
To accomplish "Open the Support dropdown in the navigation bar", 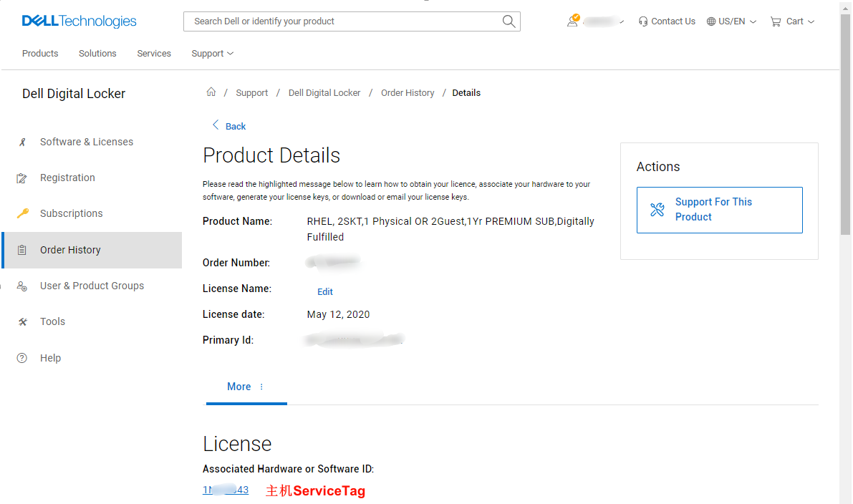I will pos(212,53).
